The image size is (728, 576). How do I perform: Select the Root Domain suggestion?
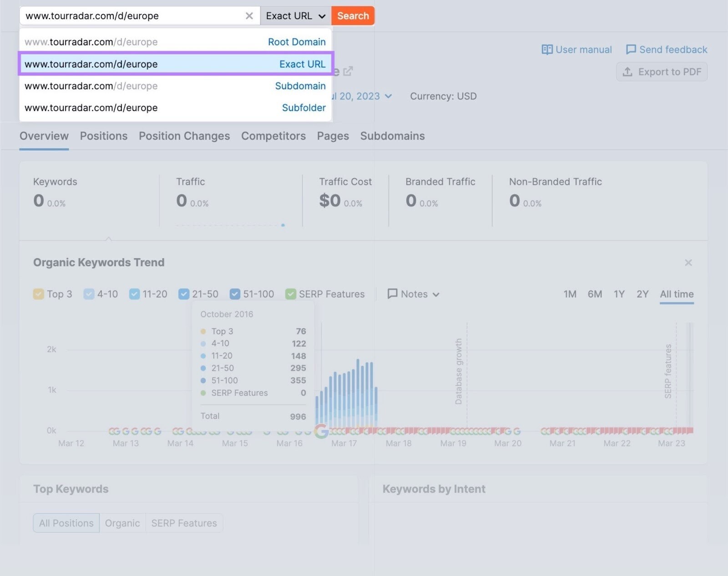175,42
